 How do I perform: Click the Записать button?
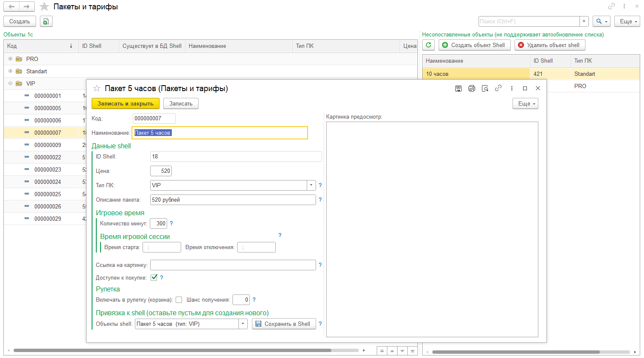pyautogui.click(x=181, y=103)
